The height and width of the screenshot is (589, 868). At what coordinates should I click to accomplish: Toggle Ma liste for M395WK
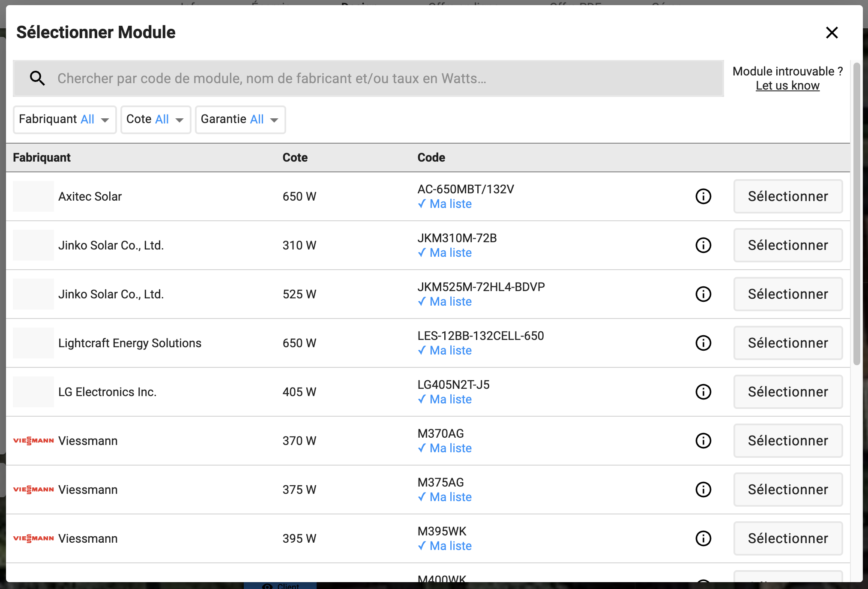tap(445, 546)
